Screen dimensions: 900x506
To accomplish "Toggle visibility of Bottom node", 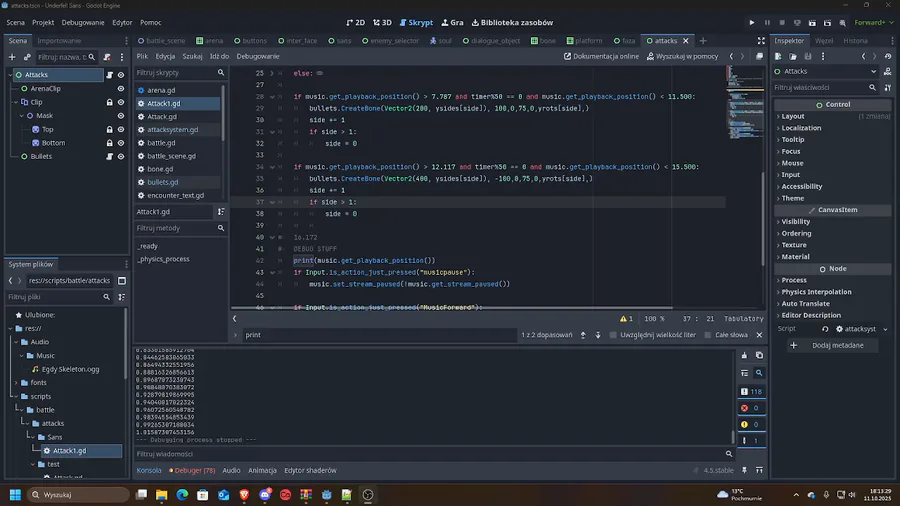I will pos(121,143).
